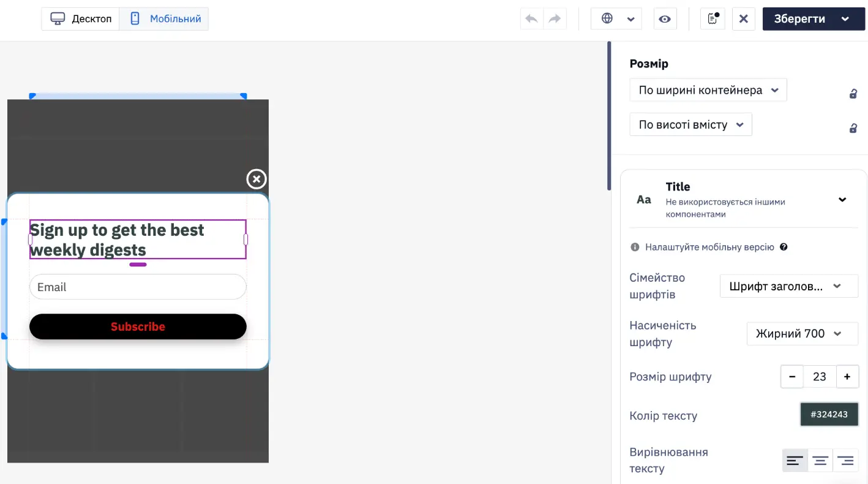Screen dimensions: 868x484
Task: Open the globe language selector
Action: 616,18
